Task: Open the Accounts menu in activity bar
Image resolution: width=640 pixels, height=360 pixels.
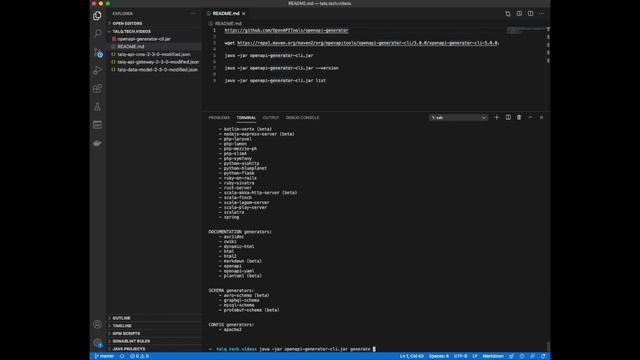Action: tap(97, 324)
